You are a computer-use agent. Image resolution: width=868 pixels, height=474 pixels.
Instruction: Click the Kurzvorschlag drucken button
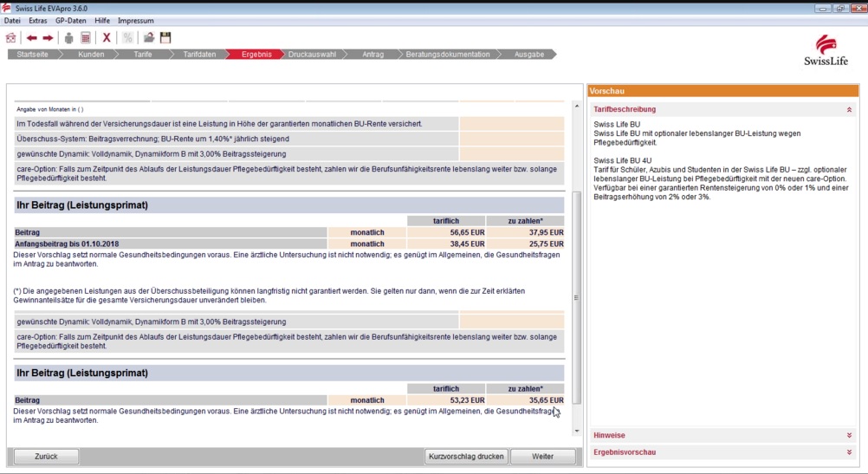point(466,457)
